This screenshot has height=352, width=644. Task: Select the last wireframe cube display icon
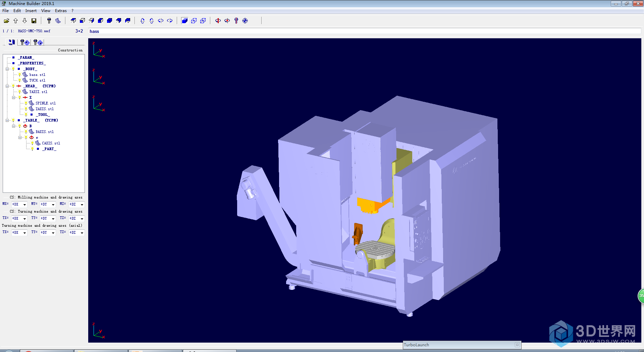click(x=203, y=21)
